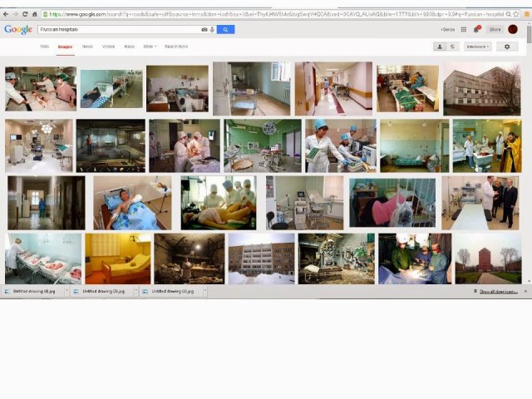This screenshot has width=532, height=399.
Task: Switch to the News tab
Action: 87,47
